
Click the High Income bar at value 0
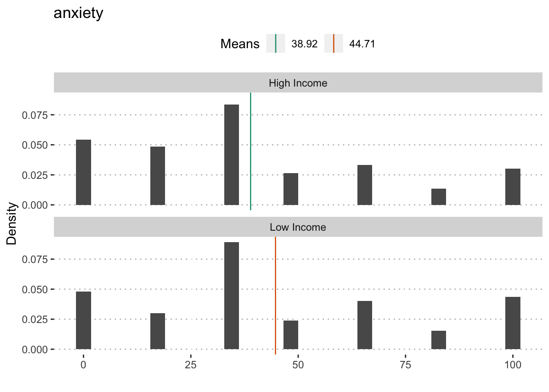[x=84, y=172]
